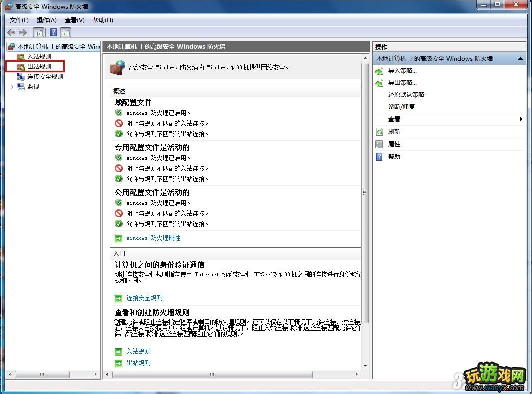
Task: Click green shield icon under 域配置文件
Action: pyautogui.click(x=119, y=112)
